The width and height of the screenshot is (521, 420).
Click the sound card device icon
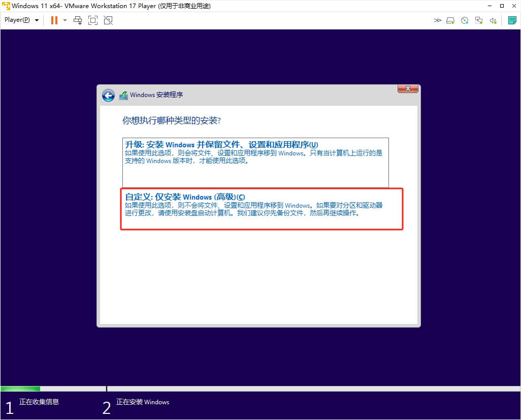[493, 20]
